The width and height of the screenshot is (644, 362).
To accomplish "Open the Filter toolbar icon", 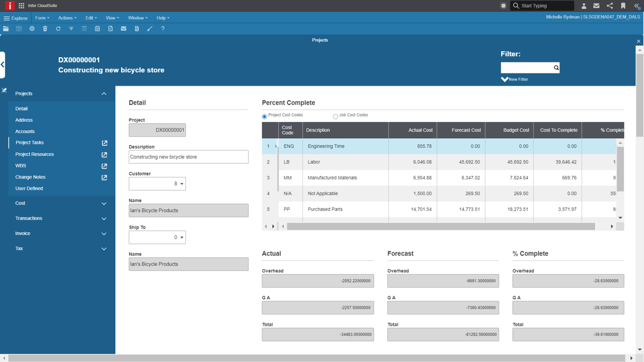I will [x=70, y=29].
